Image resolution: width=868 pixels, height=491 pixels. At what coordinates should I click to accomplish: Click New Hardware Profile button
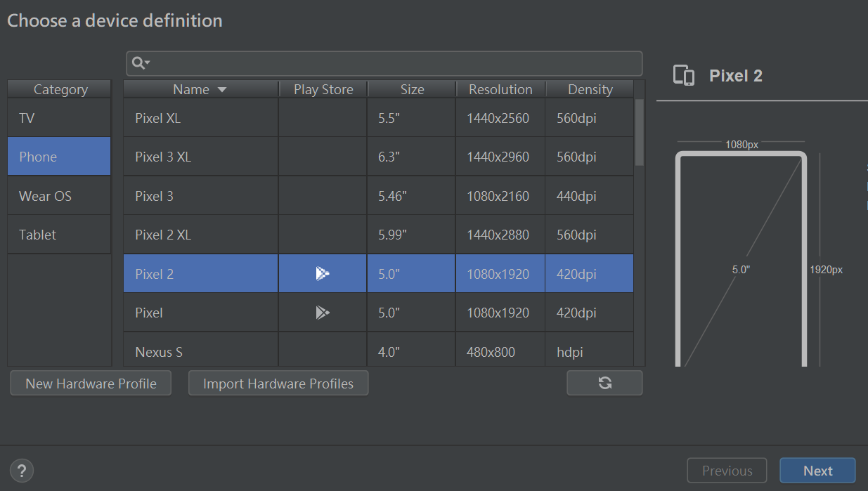pos(91,384)
